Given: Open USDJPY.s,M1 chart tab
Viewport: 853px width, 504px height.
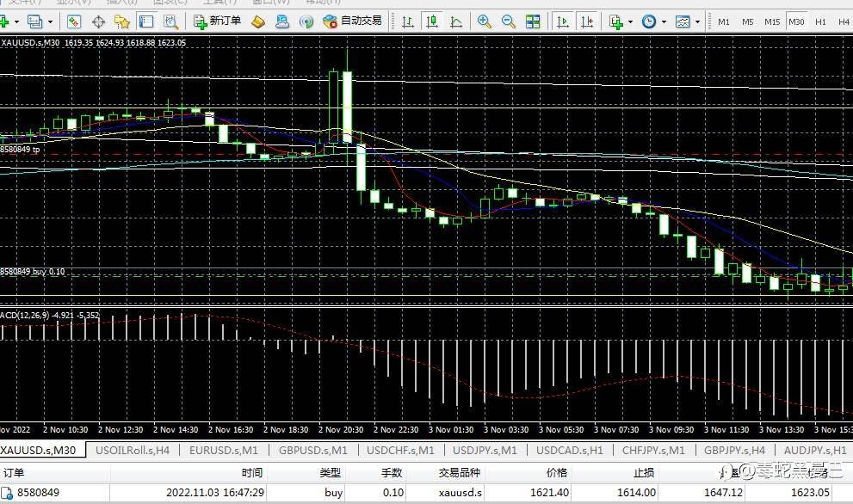Looking at the screenshot, I should [485, 450].
